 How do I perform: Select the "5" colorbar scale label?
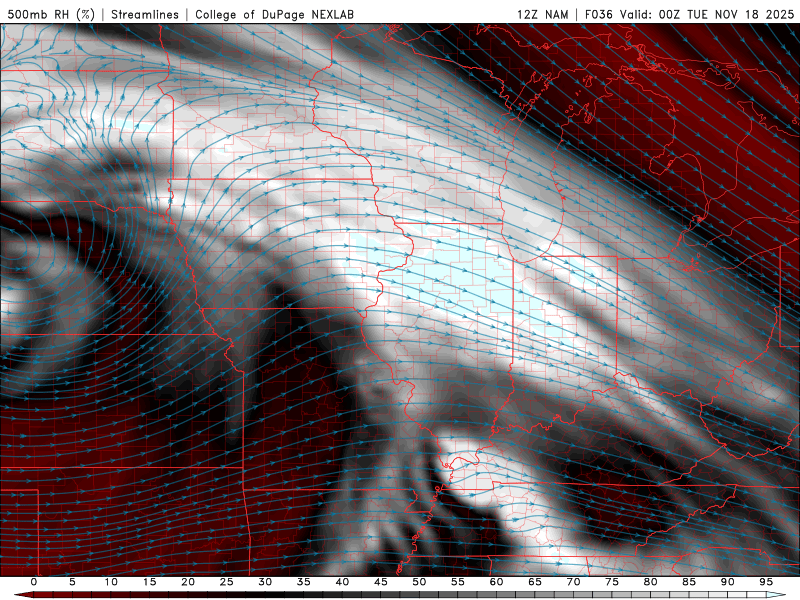[x=72, y=582]
